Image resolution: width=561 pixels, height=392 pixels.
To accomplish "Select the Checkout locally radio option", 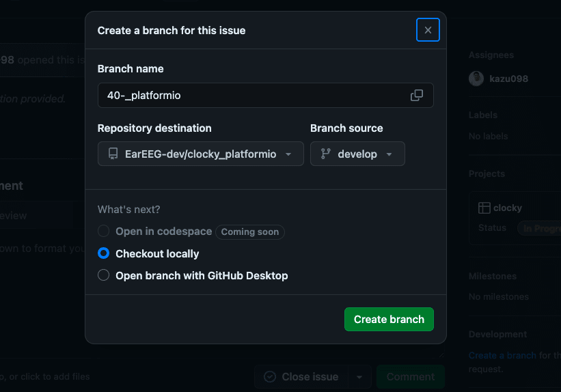I will click(103, 253).
